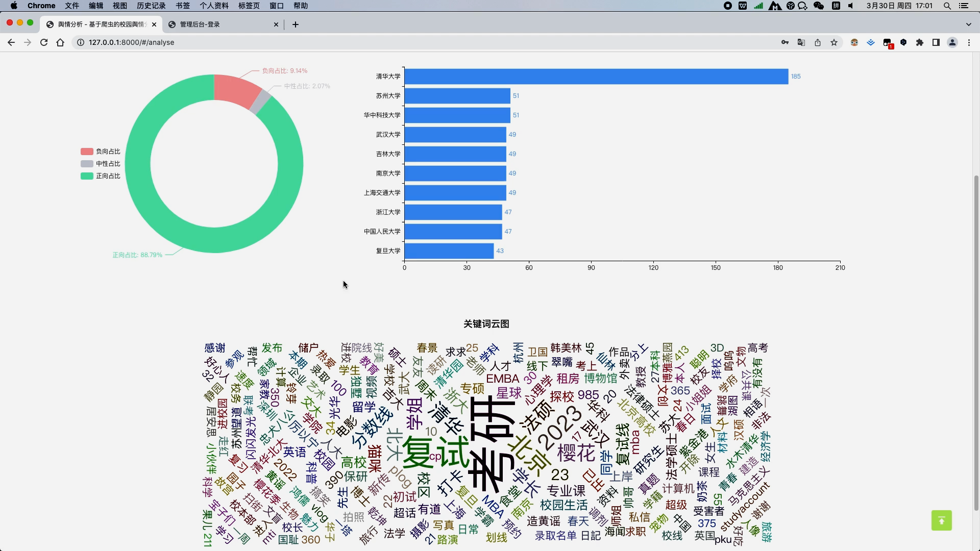Open the Chrome extensions puzzle icon
The width and height of the screenshot is (980, 551).
point(920,43)
